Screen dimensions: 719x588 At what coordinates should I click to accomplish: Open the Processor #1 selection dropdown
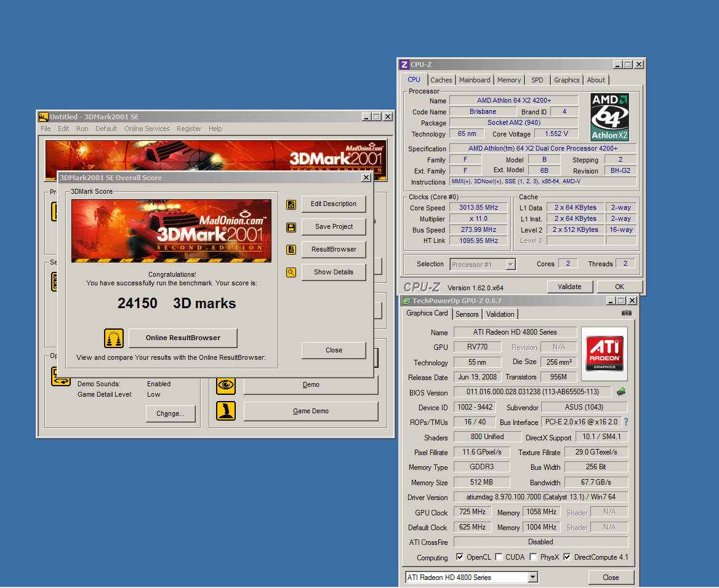click(x=511, y=264)
